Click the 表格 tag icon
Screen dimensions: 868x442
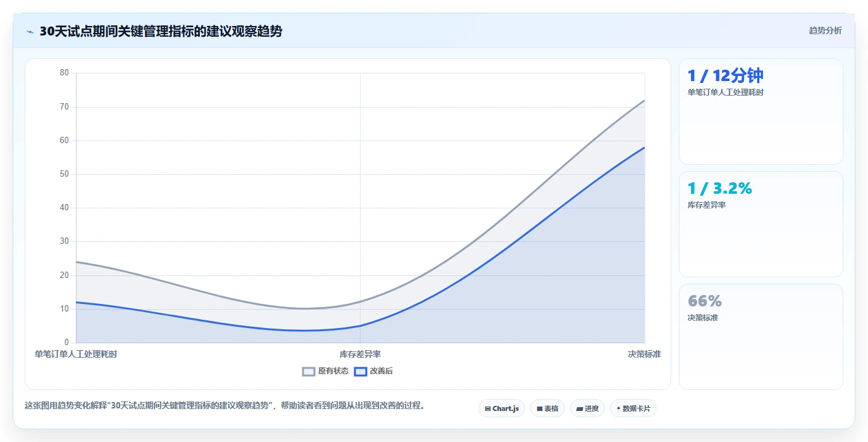pyautogui.click(x=540, y=409)
